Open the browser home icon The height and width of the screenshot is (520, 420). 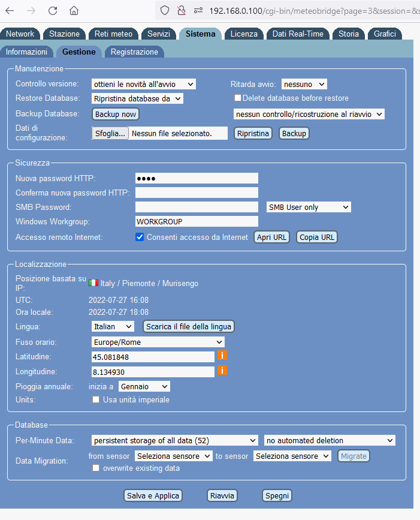click(x=74, y=11)
